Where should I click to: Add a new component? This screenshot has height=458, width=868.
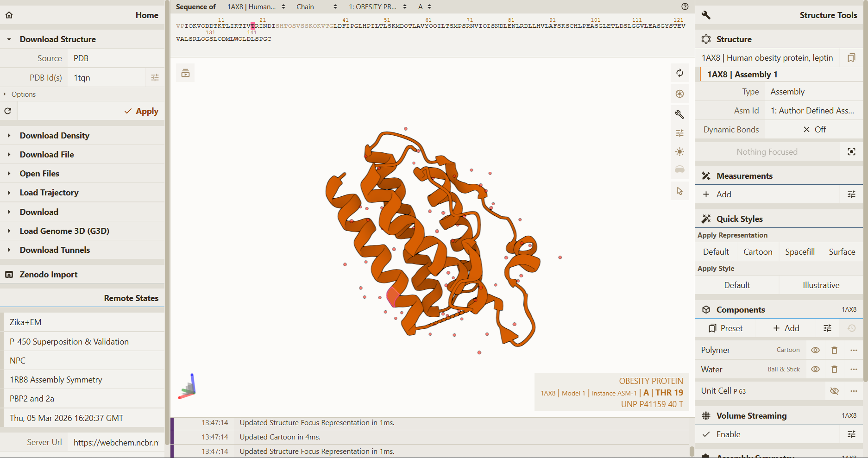point(786,328)
